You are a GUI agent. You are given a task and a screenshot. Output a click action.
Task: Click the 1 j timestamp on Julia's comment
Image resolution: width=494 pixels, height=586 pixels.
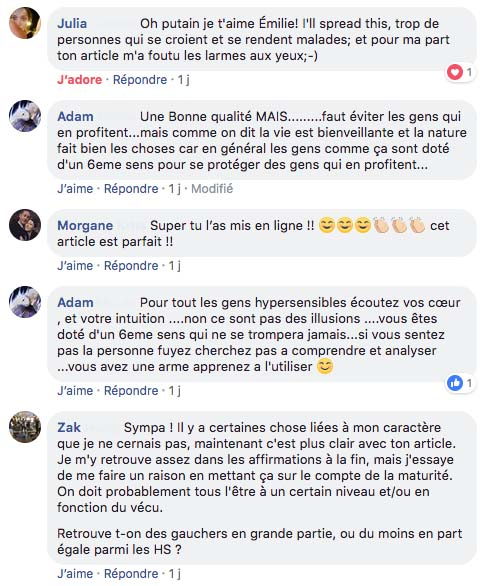[183, 80]
